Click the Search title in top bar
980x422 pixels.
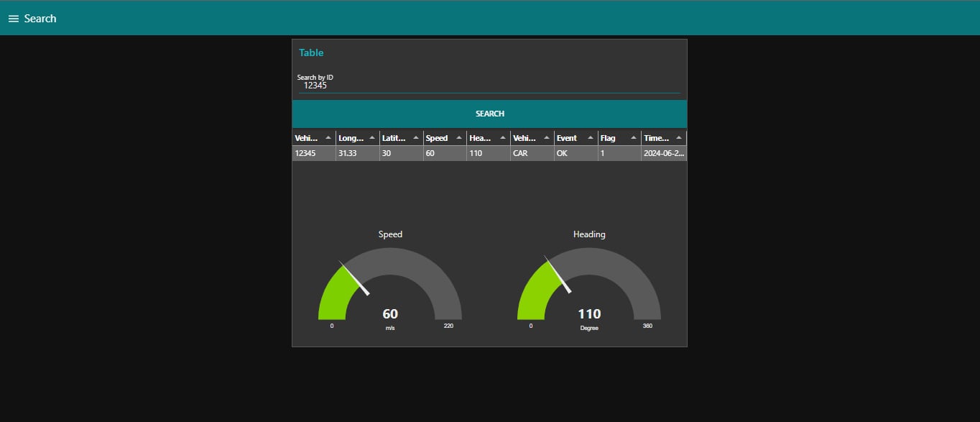coord(40,19)
